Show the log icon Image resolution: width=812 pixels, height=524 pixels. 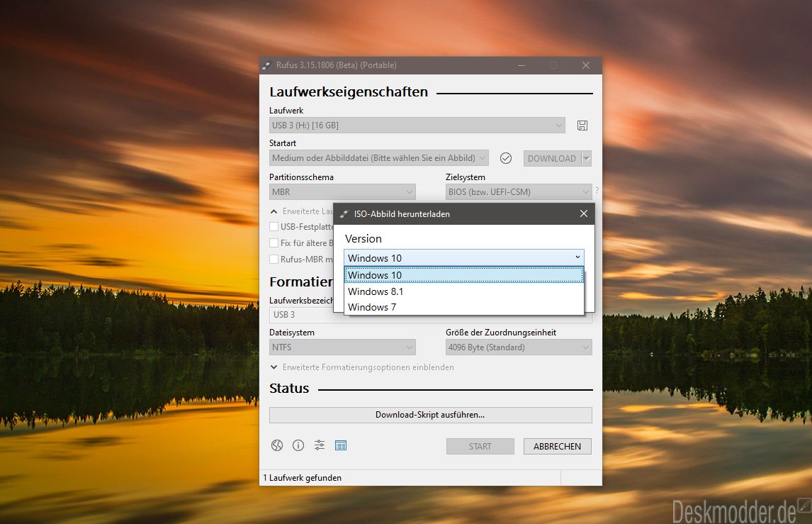point(341,445)
